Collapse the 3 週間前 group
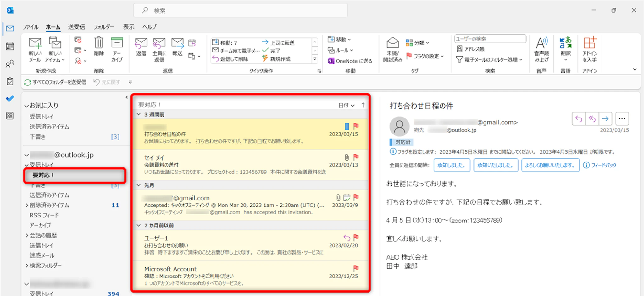The image size is (644, 296). point(139,114)
